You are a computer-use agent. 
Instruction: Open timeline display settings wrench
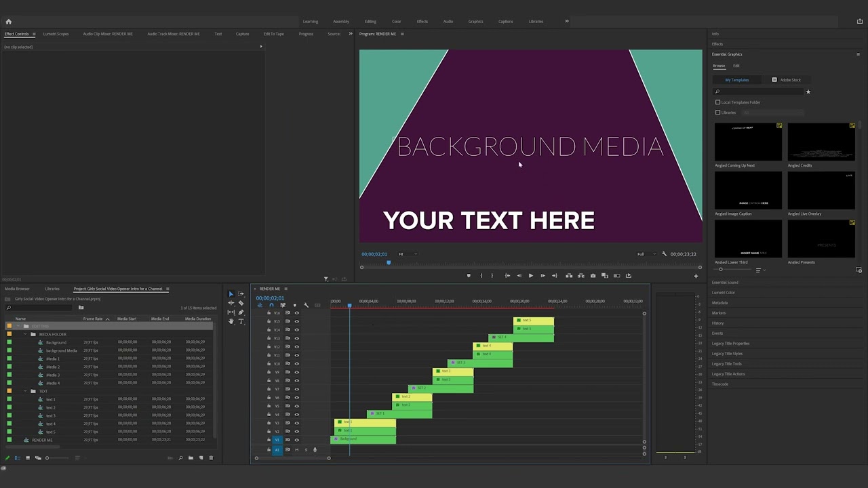point(306,305)
